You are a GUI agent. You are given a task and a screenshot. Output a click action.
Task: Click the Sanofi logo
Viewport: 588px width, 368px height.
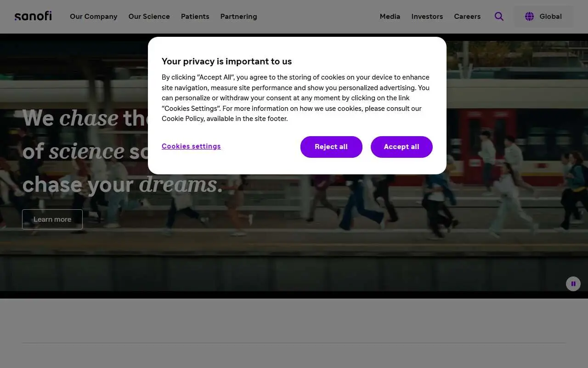pyautogui.click(x=33, y=16)
